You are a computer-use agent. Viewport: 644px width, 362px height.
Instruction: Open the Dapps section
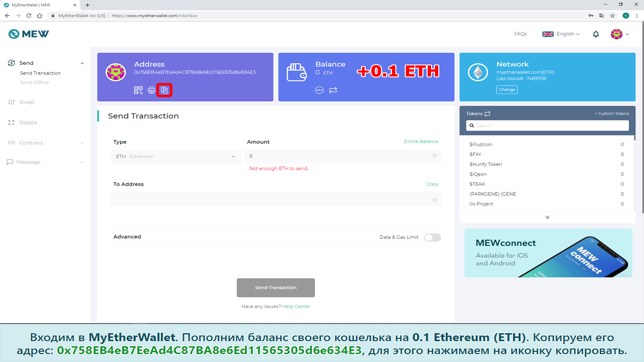(28, 123)
